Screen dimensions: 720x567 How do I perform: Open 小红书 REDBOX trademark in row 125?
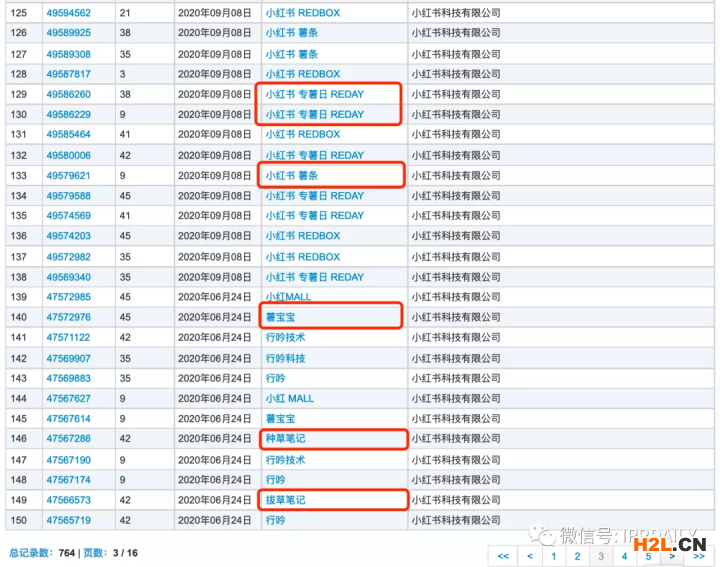303,13
